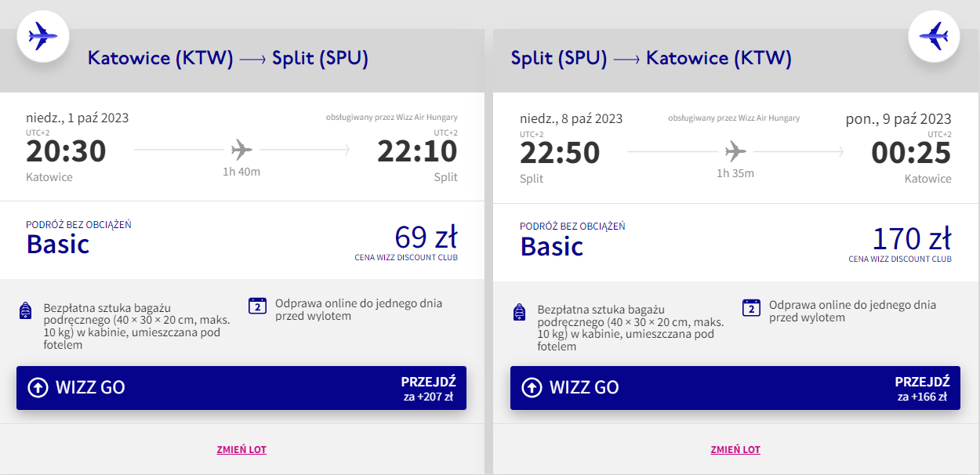Click ZMIEŃ LOT under the return flight
Image resolution: width=980 pixels, height=475 pixels.
[x=735, y=450]
